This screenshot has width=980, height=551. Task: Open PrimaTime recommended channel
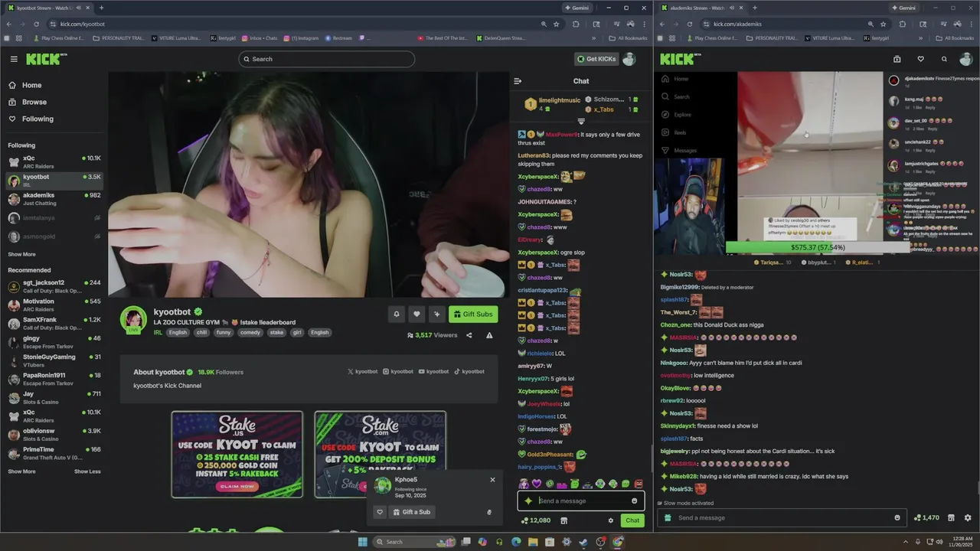point(54,453)
